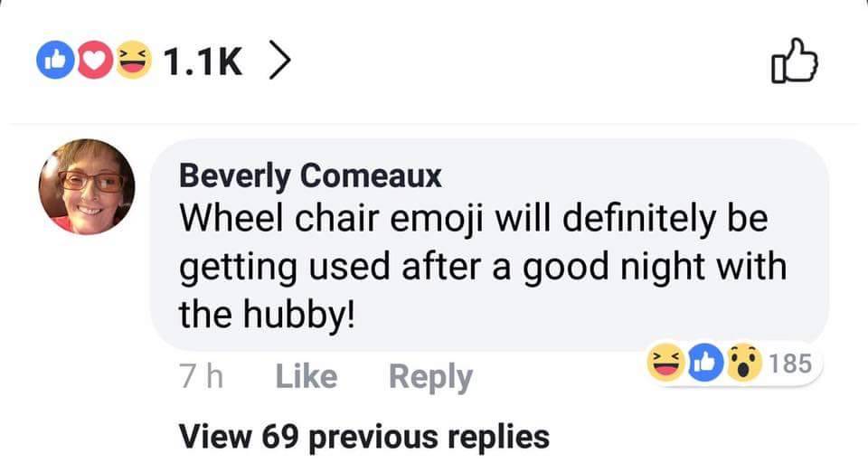The width and height of the screenshot is (868, 463).
Task: Open the 1.1K reactions count
Action: coord(203,61)
